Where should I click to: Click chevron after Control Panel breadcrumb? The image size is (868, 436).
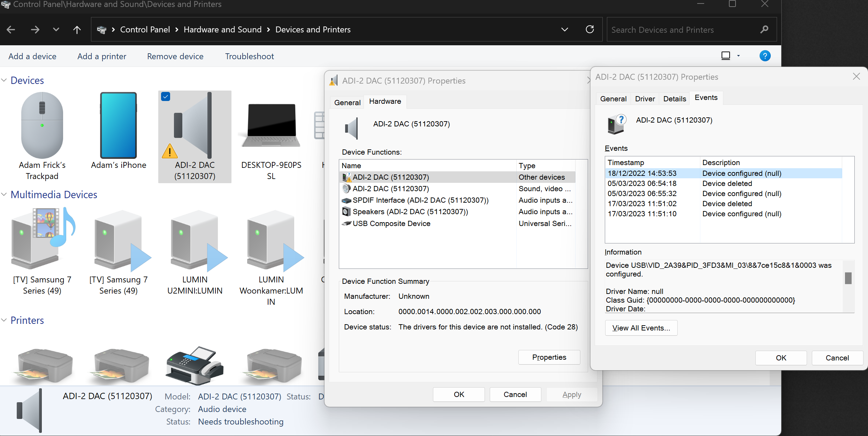(177, 30)
